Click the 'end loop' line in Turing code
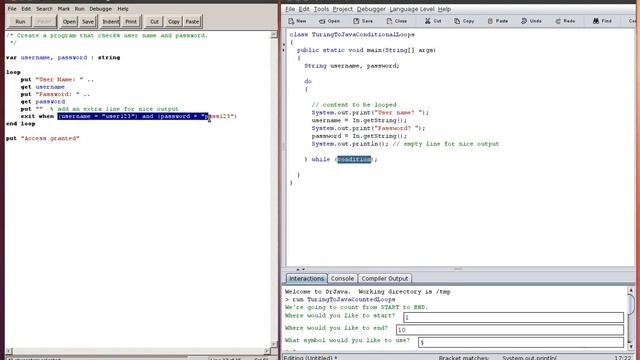The width and height of the screenshot is (640, 360). pos(20,124)
